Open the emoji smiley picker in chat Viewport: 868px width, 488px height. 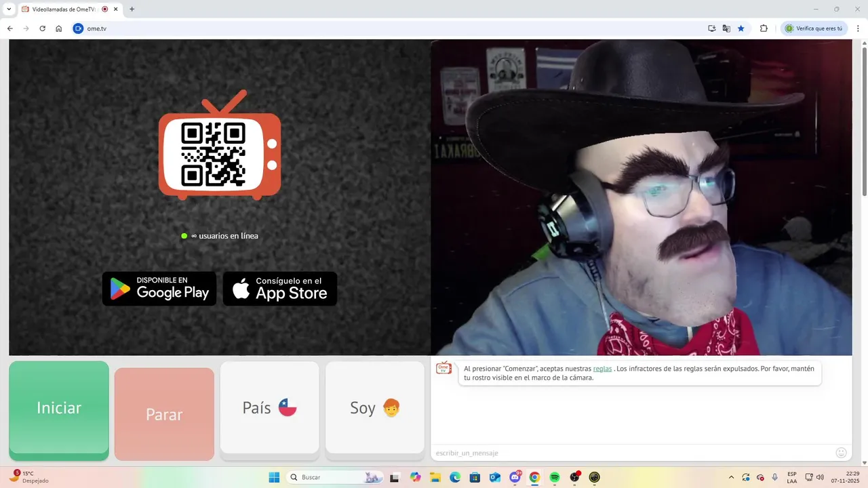(x=841, y=453)
